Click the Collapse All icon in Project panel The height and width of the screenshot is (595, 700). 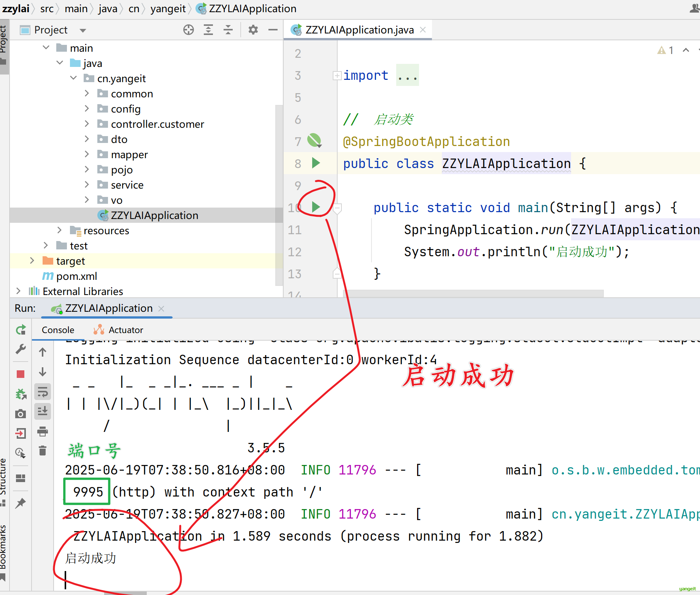pos(228,30)
